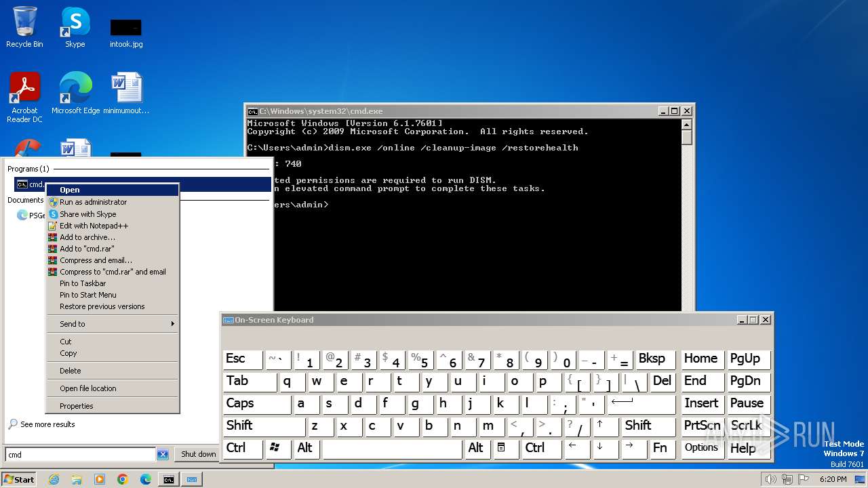Select the intook.jpg desktop file
Viewport: 868px width, 488px height.
(x=126, y=33)
